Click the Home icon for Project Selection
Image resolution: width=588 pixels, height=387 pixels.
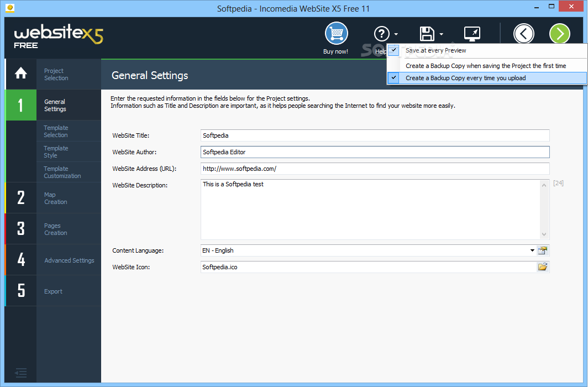click(x=21, y=74)
